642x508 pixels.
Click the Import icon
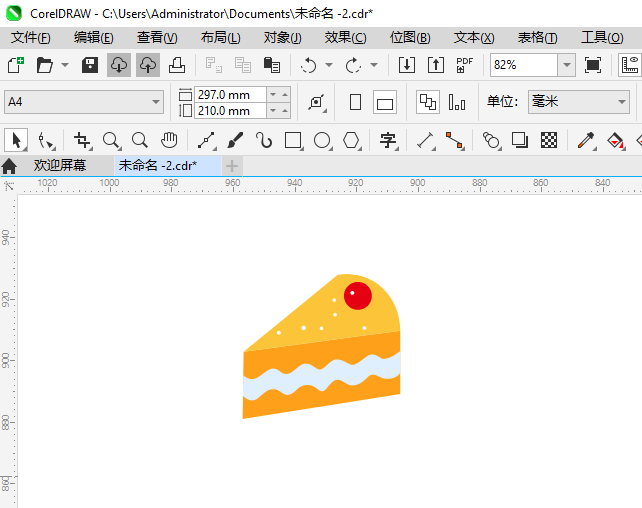[x=407, y=65]
